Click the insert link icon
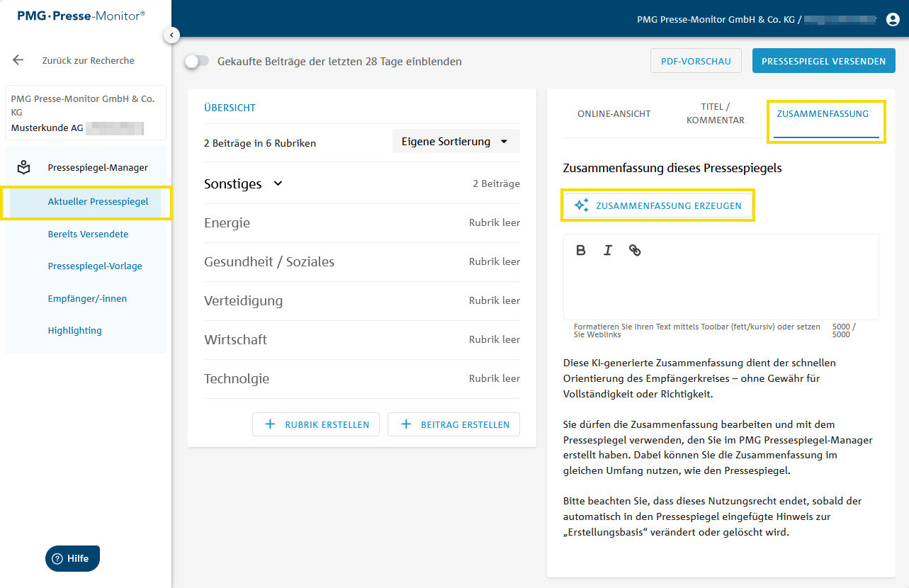This screenshot has width=909, height=588. (635, 250)
